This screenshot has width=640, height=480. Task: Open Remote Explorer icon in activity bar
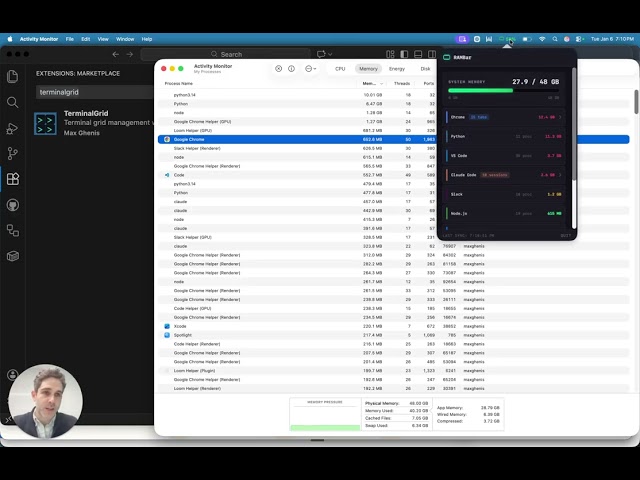[13, 231]
